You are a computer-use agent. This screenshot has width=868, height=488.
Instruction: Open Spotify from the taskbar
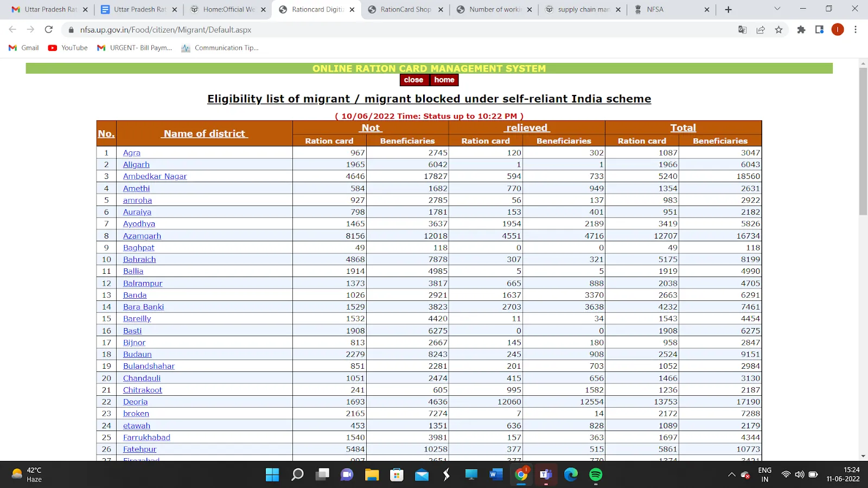596,474
